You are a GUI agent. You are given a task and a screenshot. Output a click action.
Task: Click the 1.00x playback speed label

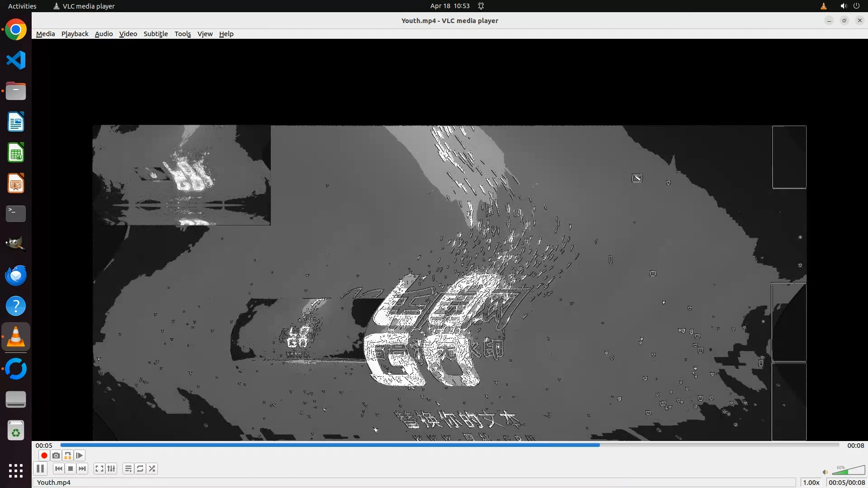click(811, 482)
